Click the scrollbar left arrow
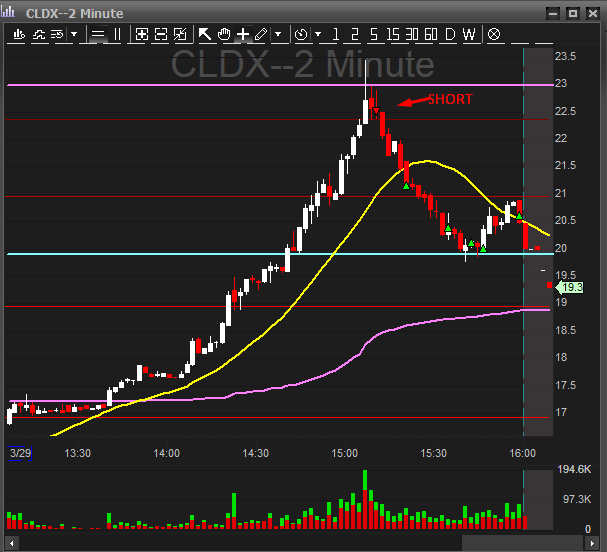This screenshot has height=552, width=607. point(12,543)
